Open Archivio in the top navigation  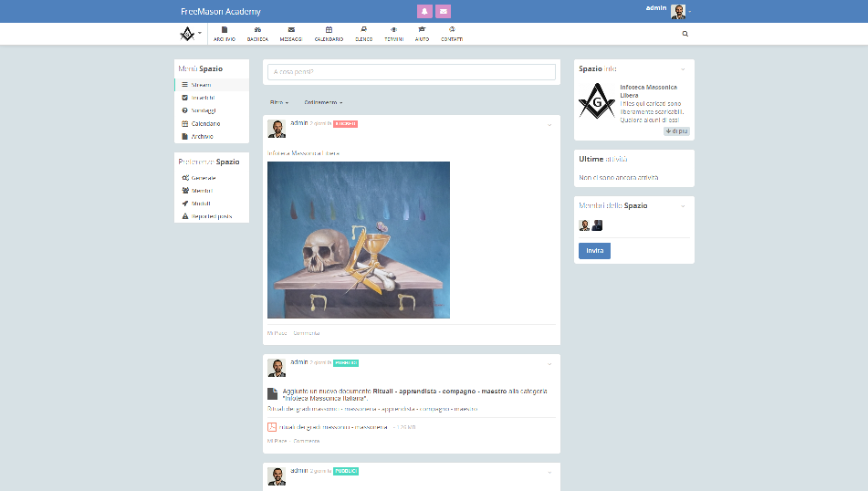225,34
